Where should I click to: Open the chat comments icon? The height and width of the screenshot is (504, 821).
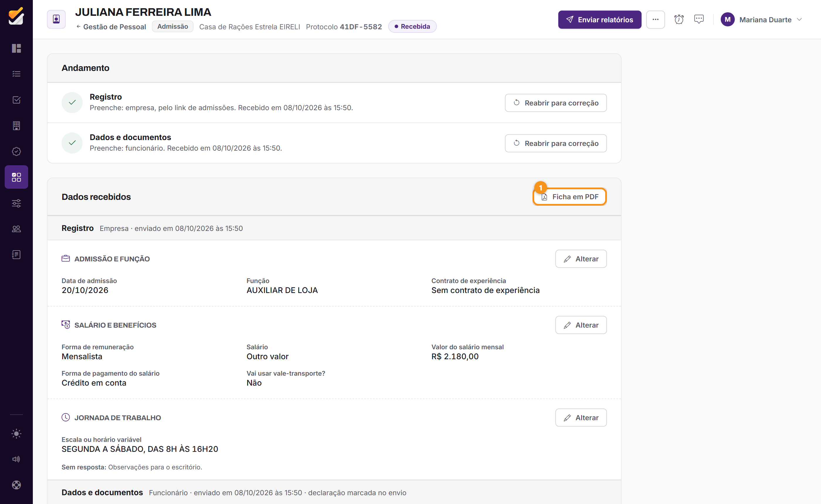click(x=699, y=19)
